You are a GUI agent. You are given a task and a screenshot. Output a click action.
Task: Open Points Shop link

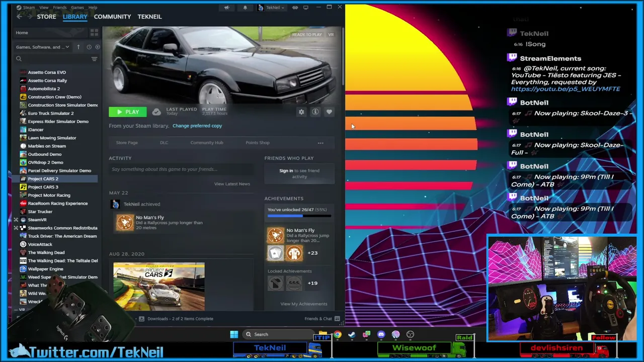coord(258,143)
